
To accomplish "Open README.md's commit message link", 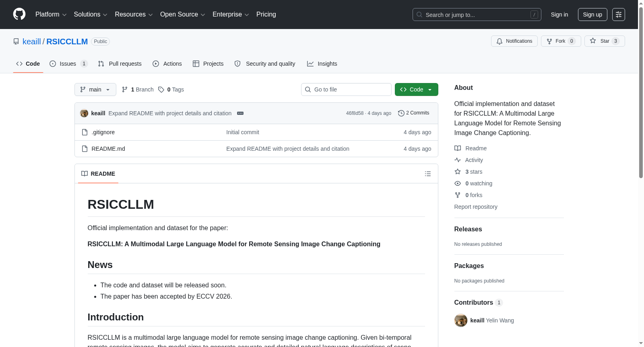I will [x=288, y=149].
